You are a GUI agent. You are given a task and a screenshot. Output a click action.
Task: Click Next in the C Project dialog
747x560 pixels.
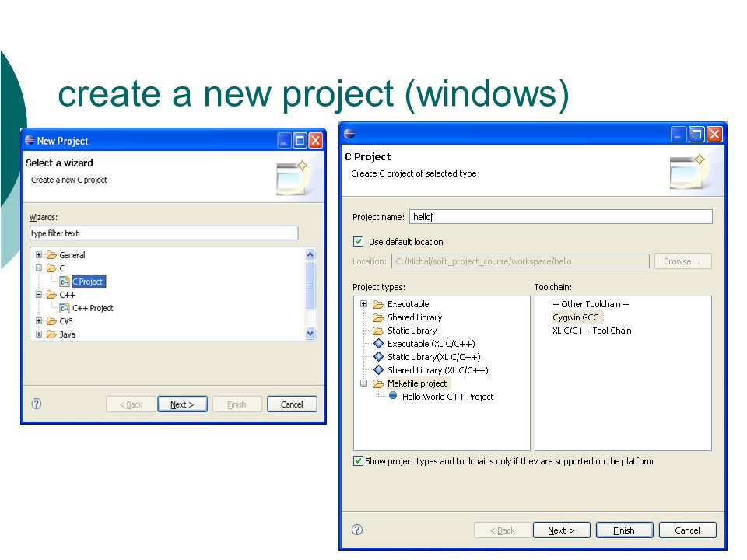click(562, 530)
